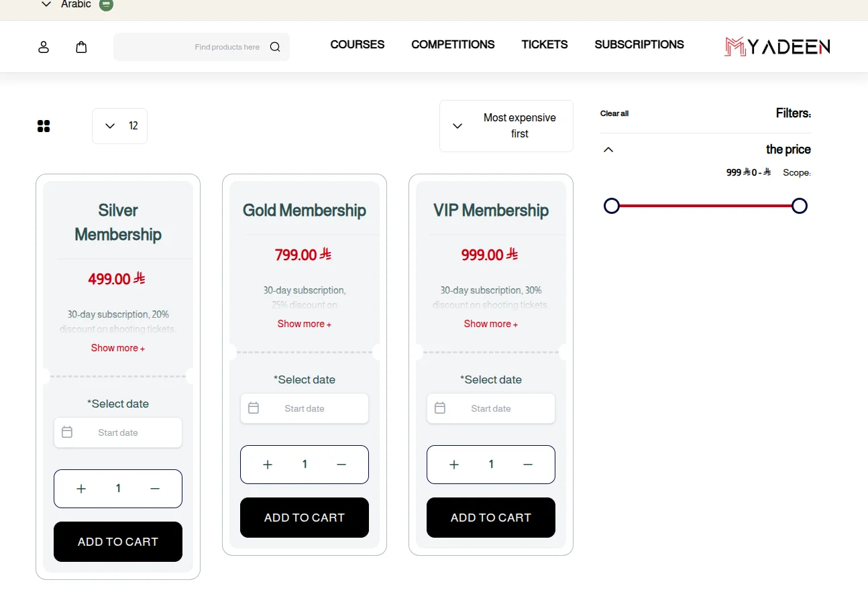The width and height of the screenshot is (868, 592).
Task: Clear all filters
Action: 614,114
